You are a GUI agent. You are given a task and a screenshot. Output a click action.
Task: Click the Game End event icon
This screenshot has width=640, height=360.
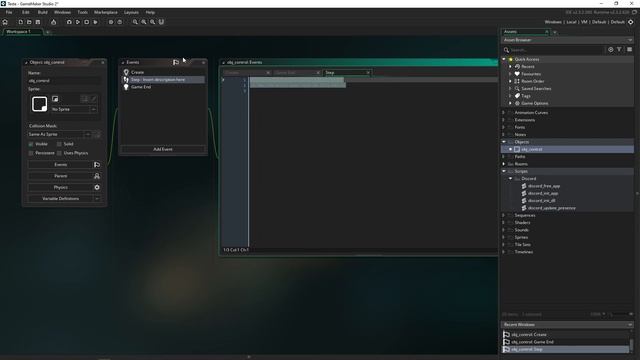pos(126,87)
